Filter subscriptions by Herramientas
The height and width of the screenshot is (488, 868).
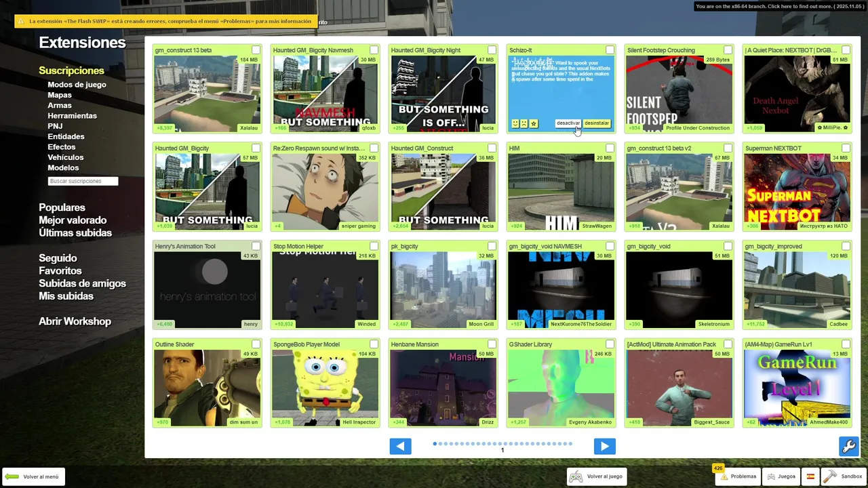coord(72,116)
